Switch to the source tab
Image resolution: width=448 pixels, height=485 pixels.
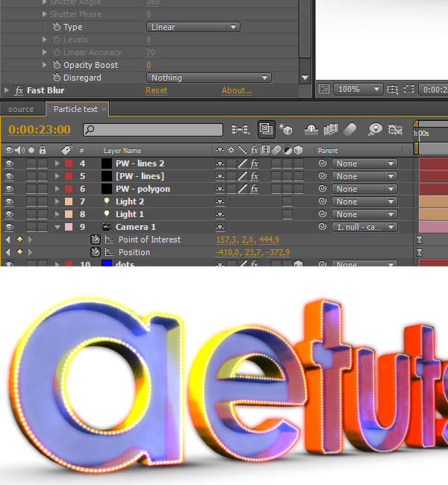tap(21, 109)
